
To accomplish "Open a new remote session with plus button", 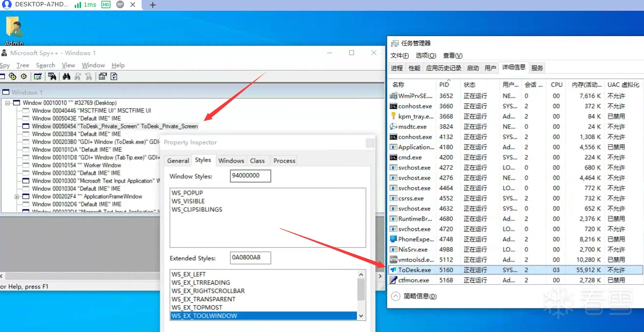I will coord(152,5).
